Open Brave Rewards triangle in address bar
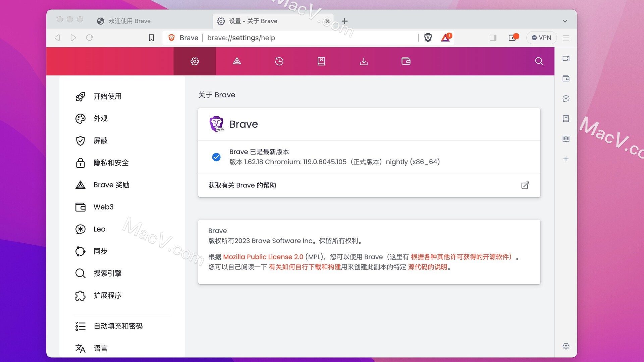Screen dimensions: 644x362 click(446, 38)
